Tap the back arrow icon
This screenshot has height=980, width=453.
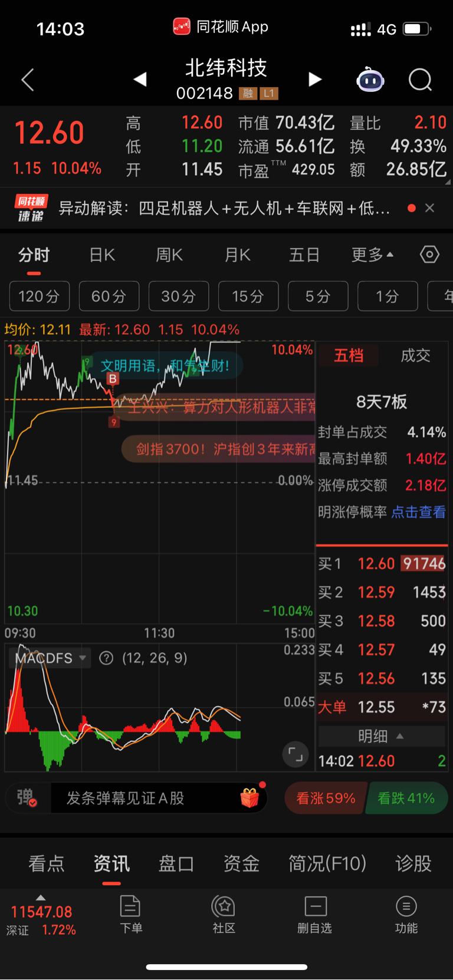28,80
